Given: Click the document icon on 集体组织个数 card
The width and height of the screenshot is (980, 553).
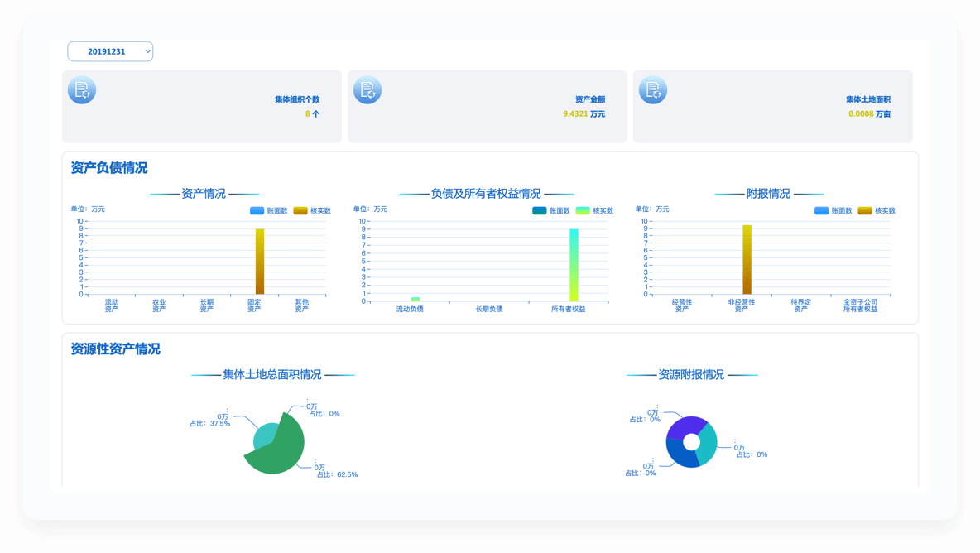Looking at the screenshot, I should (x=82, y=90).
